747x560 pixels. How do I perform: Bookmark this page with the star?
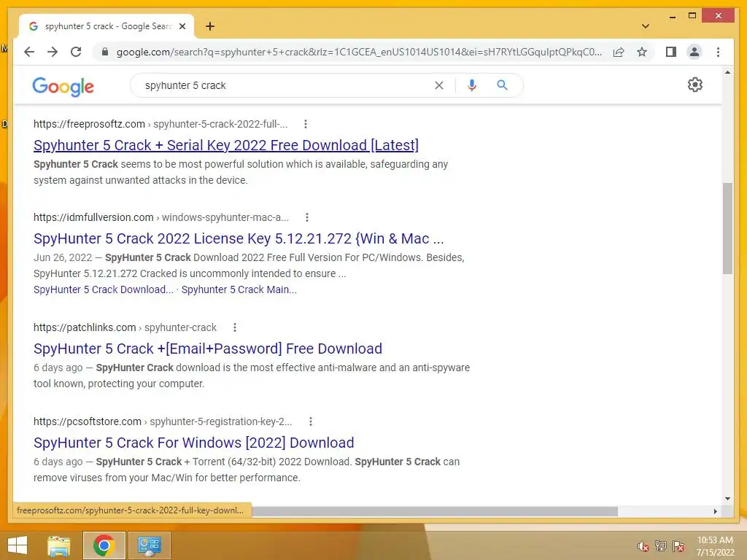(x=642, y=52)
